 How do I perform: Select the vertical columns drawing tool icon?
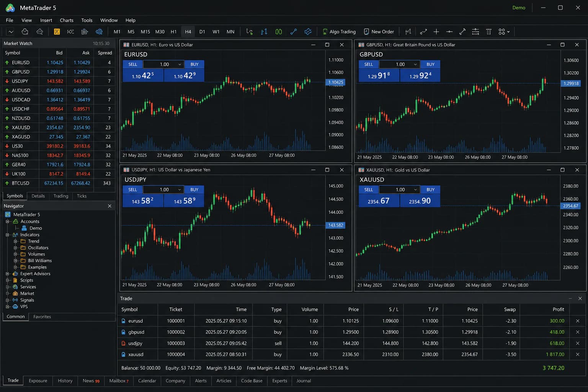point(489,32)
